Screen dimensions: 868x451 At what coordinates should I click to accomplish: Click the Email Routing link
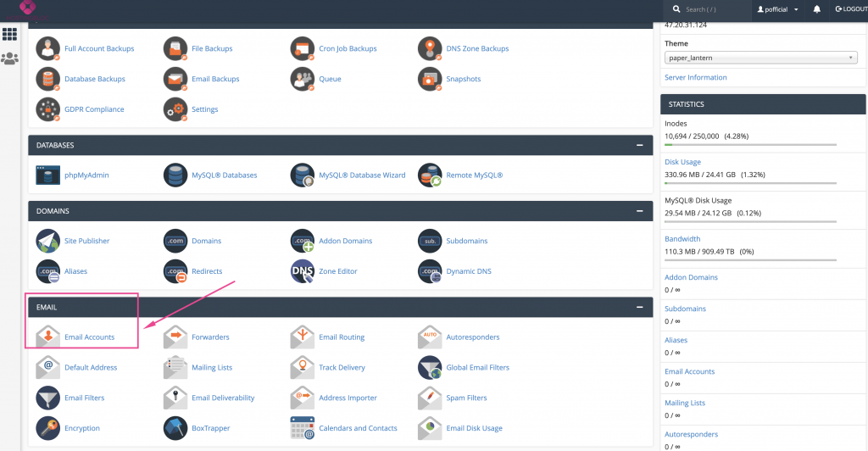coord(342,337)
